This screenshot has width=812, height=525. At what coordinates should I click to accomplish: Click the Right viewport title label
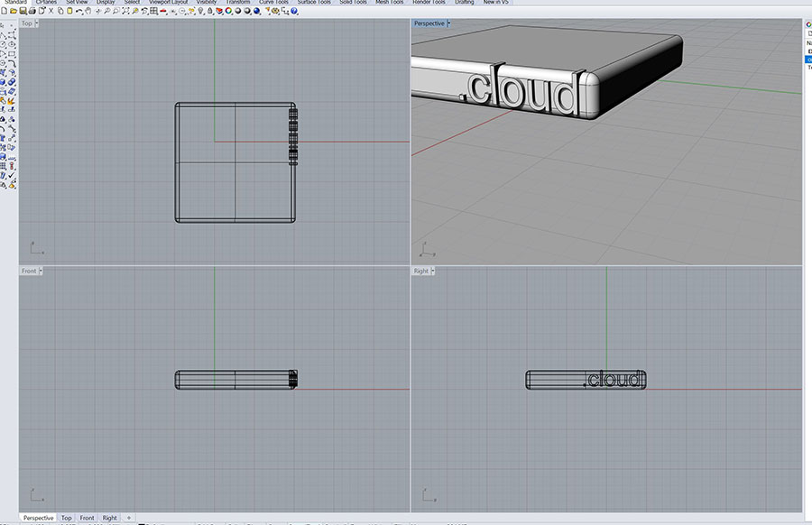421,271
